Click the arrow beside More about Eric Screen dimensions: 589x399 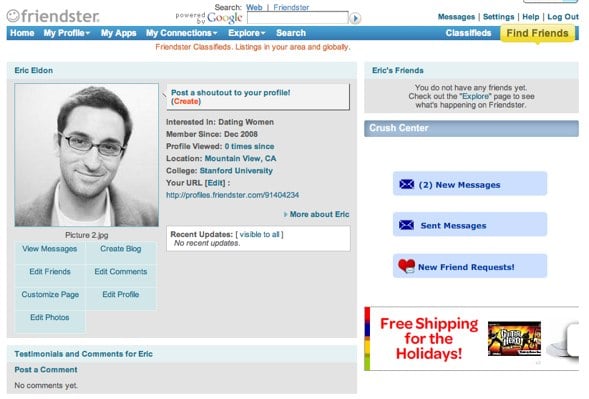[x=285, y=215]
